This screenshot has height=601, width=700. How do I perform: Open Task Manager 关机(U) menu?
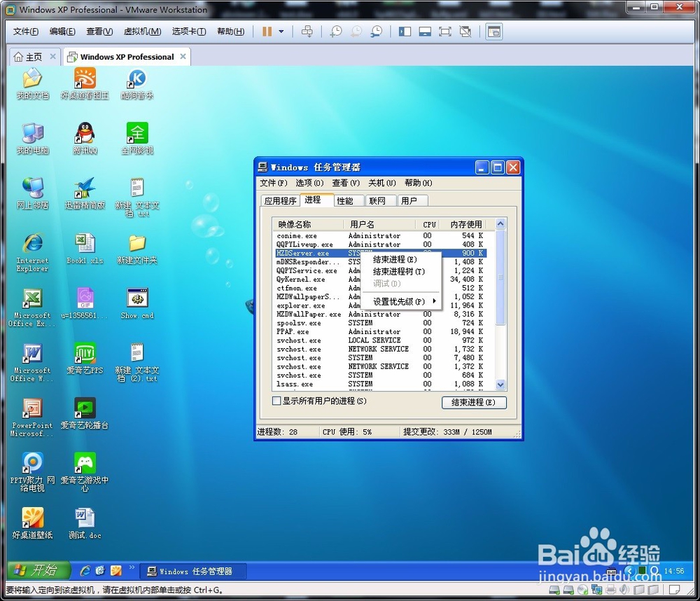tap(381, 184)
